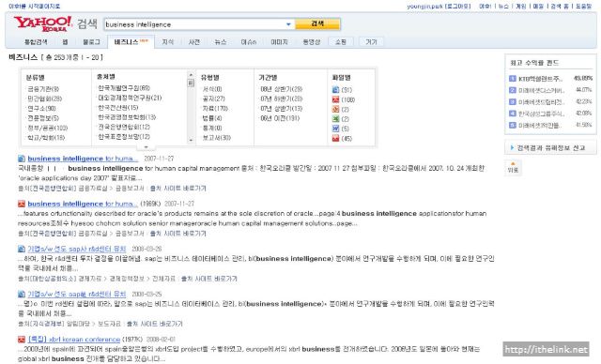Click rank 1 badge in fund list

pyautogui.click(x=513, y=79)
